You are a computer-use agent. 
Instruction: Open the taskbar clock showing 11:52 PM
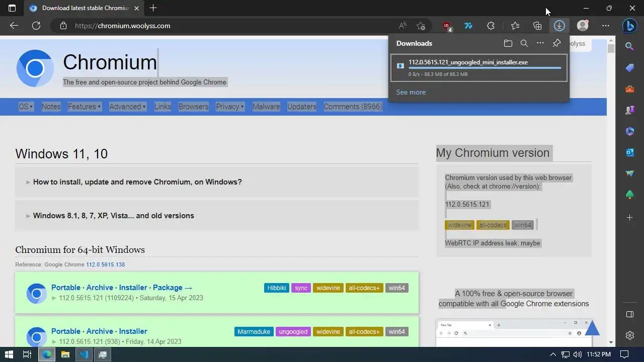pyautogui.click(x=599, y=354)
